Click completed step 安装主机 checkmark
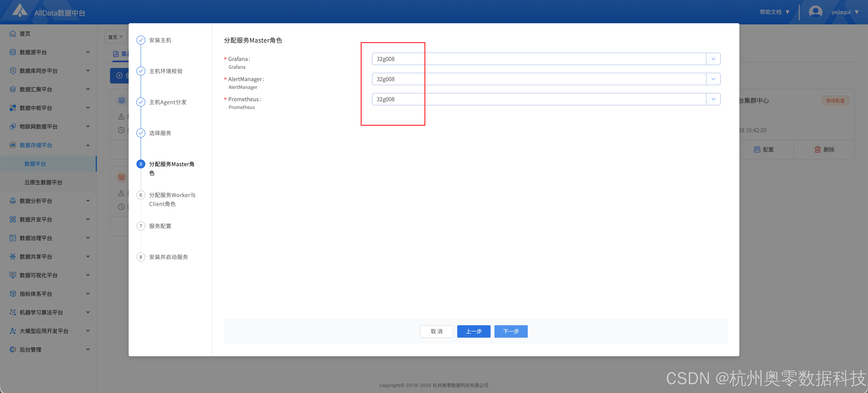 141,40
